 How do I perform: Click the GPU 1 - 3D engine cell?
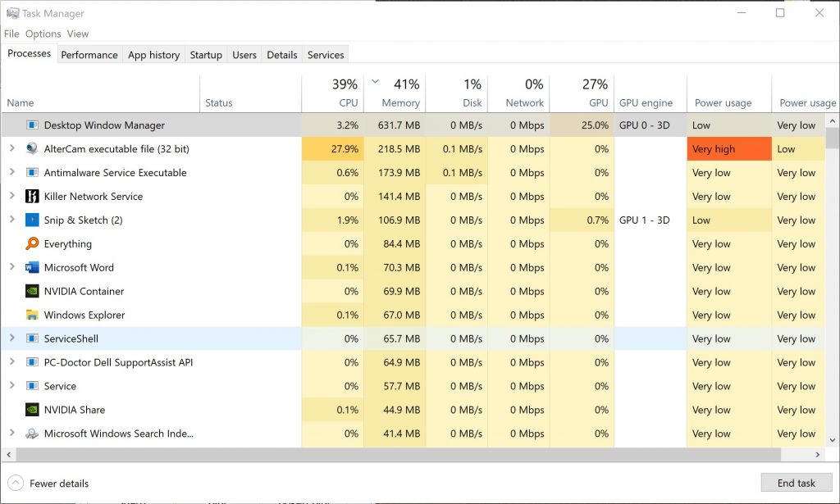coord(651,220)
